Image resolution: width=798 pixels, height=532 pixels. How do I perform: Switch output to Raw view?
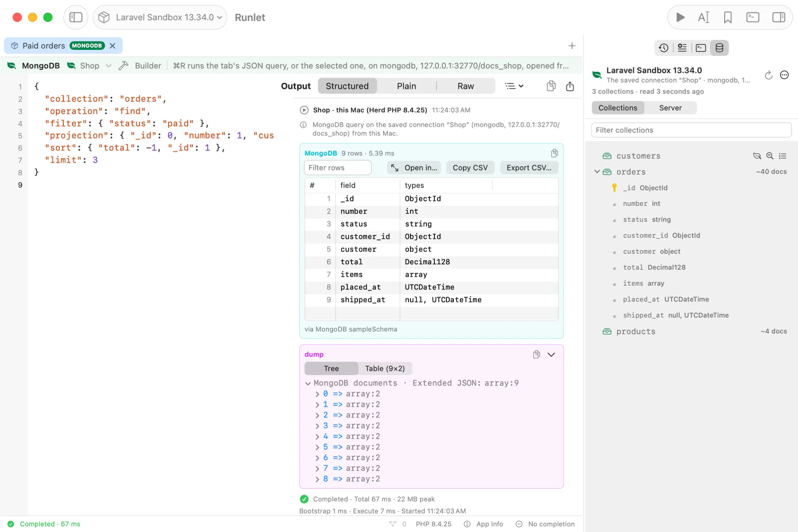coord(466,86)
